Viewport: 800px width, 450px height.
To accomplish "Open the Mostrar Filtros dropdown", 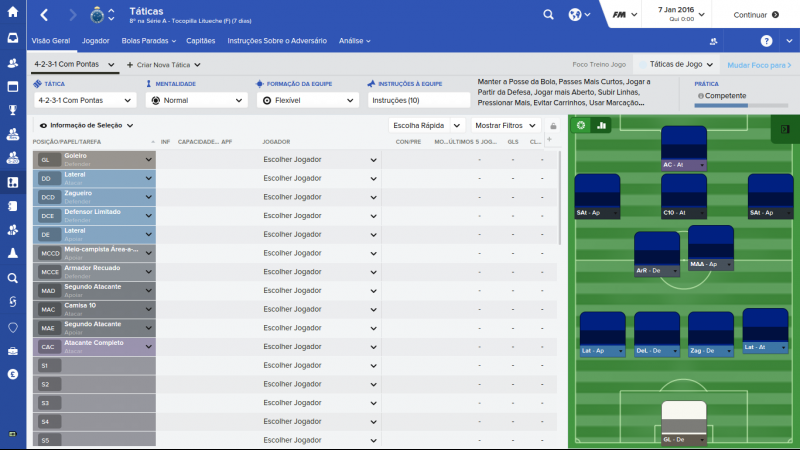I will point(503,126).
